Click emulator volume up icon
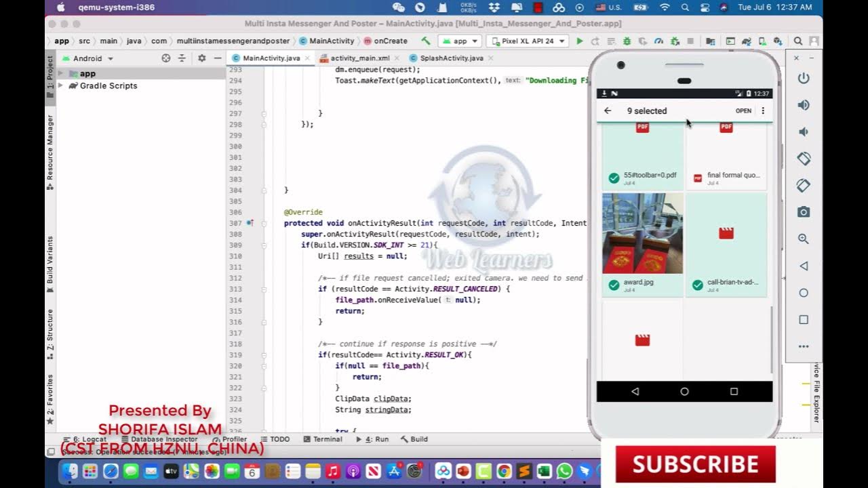 coord(804,105)
